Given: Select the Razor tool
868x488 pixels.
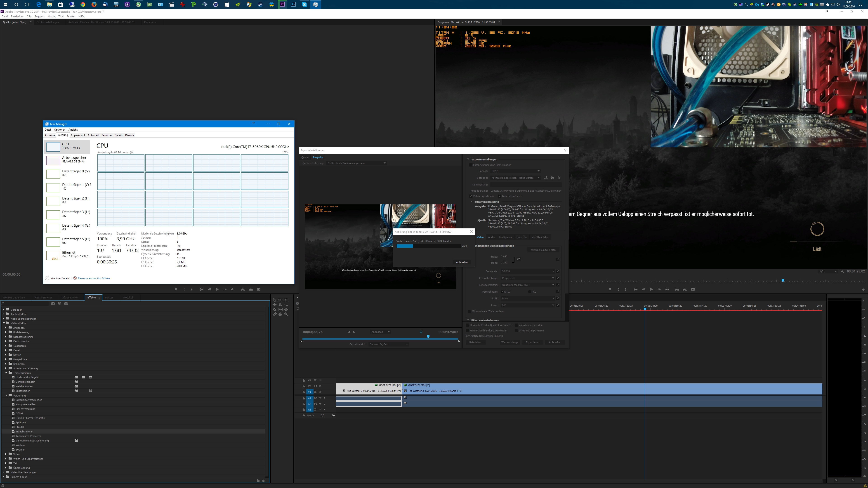Looking at the screenshot, I should [275, 310].
